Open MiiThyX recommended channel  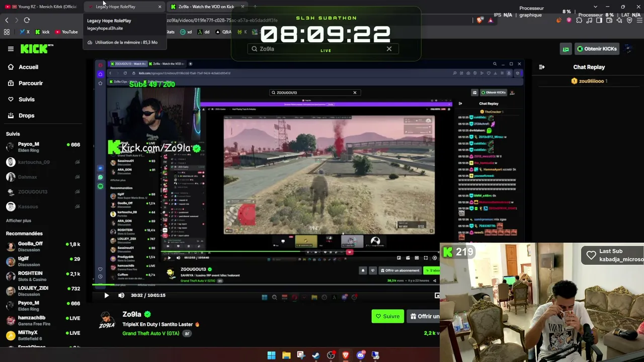tap(43, 335)
